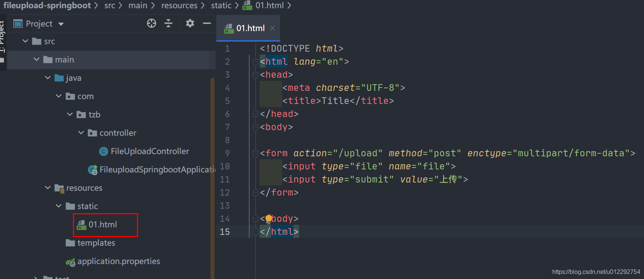This screenshot has height=279, width=644.
Task: Click the quick-fix lightbulb on line 14
Action: (268, 219)
